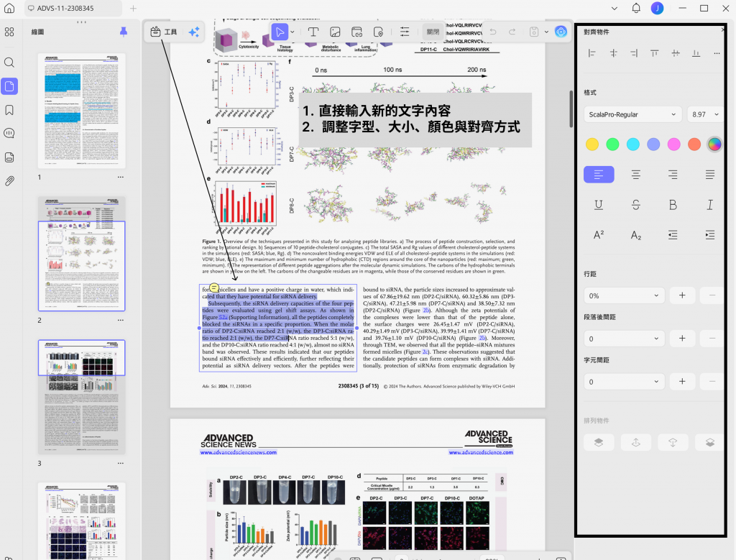The image size is (736, 560).
Task: Open the bookmarks panel in left sidebar
Action: pos(9,110)
